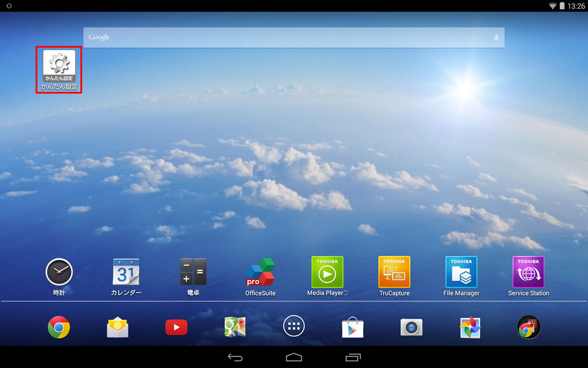
Task: Launch the Camera app
Action: tap(411, 327)
